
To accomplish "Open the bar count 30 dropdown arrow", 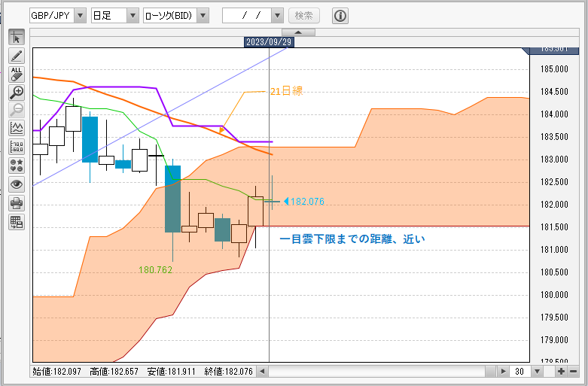I will (537, 372).
